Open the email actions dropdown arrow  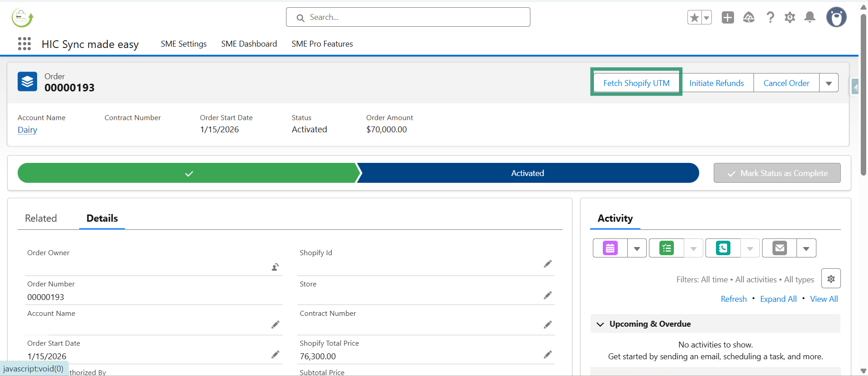(x=806, y=248)
